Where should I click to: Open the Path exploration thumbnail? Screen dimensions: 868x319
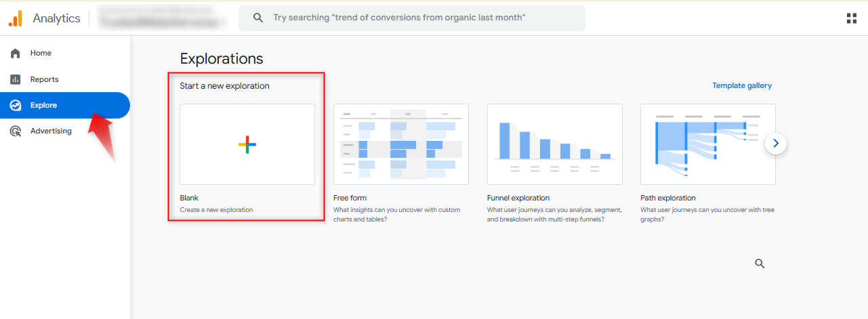(x=708, y=144)
